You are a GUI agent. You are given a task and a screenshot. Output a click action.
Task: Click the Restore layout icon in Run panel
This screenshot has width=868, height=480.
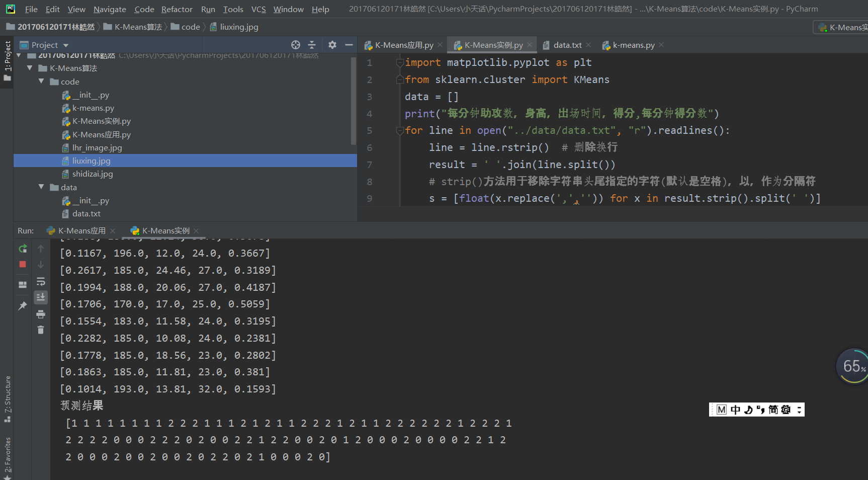pyautogui.click(x=23, y=284)
